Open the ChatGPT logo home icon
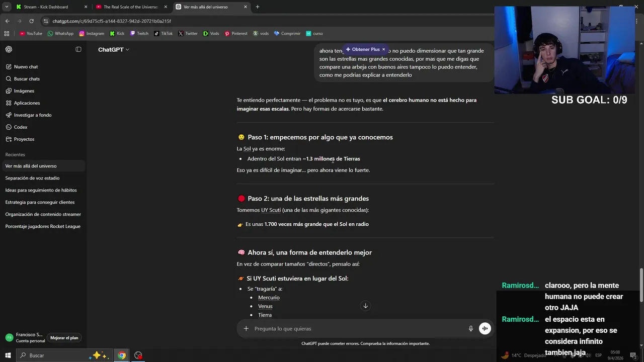 point(9,49)
